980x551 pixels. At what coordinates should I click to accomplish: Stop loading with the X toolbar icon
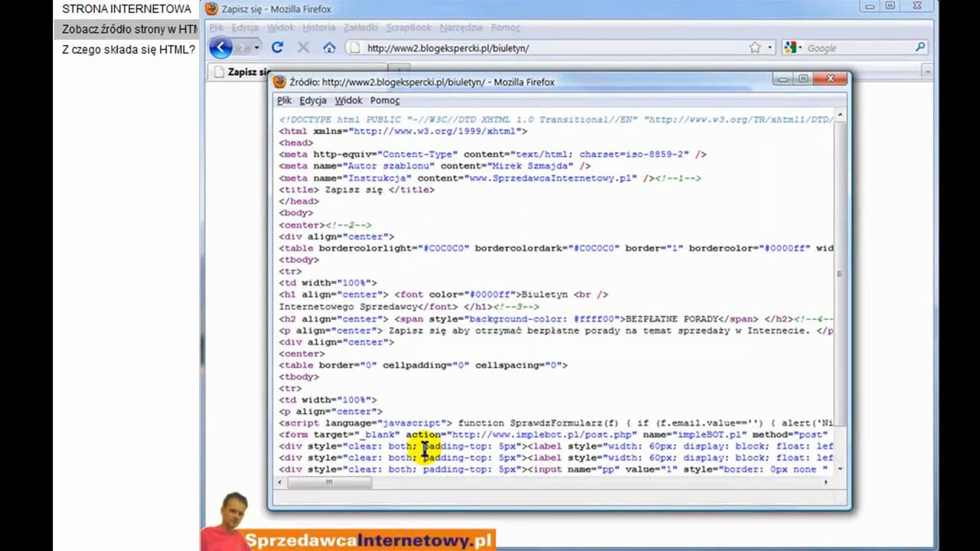point(303,47)
